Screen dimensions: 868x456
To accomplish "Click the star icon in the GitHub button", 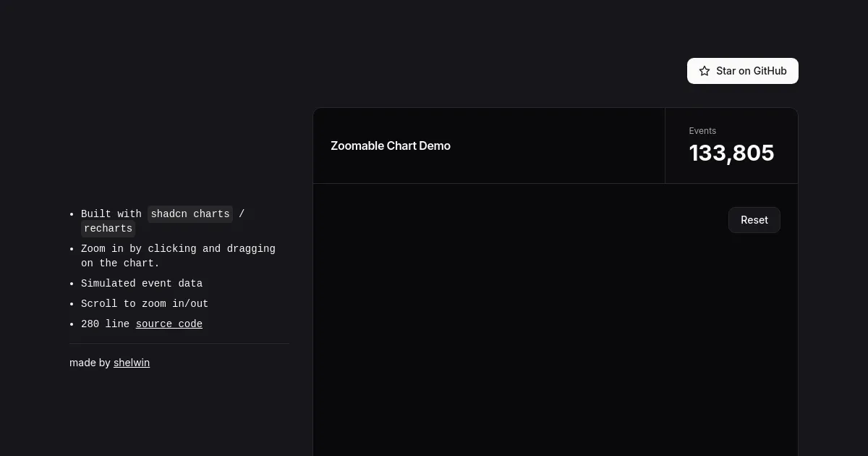I will pos(705,71).
